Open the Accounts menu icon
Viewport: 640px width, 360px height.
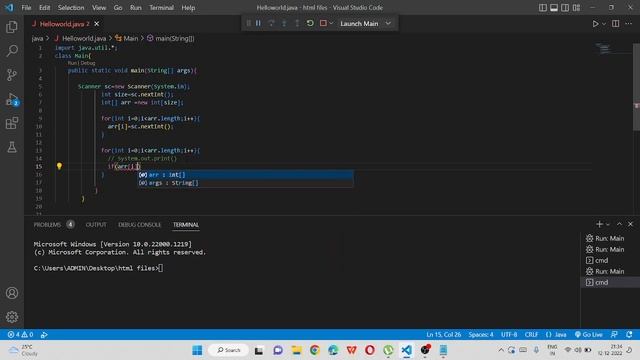point(12,293)
